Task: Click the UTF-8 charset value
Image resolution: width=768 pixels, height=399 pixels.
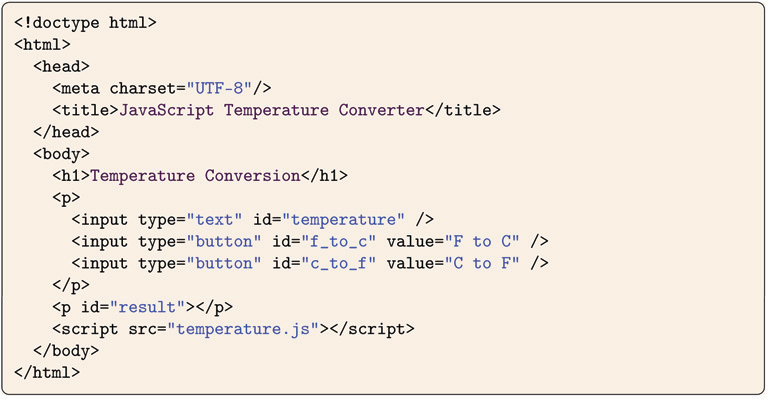Action: 219,88
